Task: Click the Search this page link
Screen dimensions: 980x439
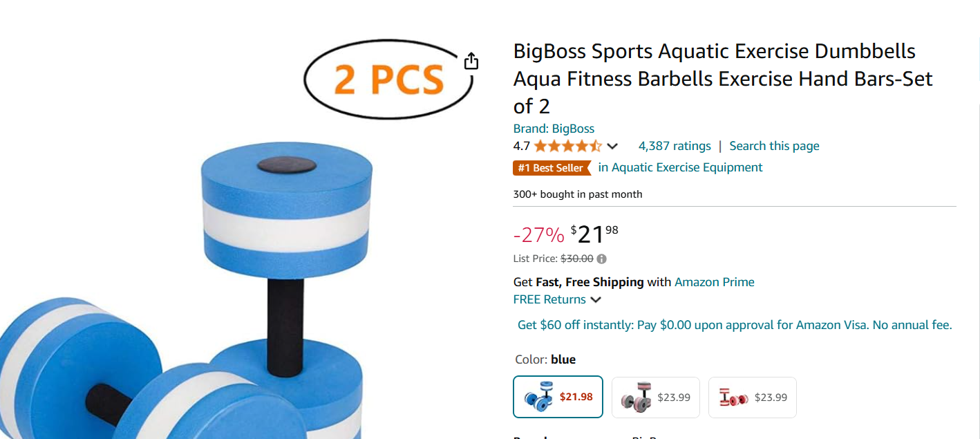Action: click(x=774, y=146)
